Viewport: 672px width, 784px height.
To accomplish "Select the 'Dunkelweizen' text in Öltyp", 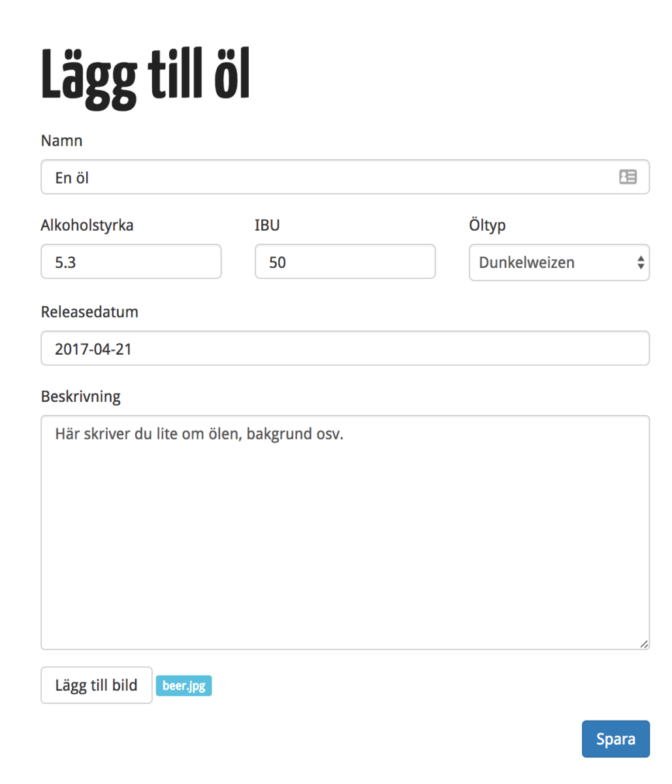I will (x=527, y=263).
